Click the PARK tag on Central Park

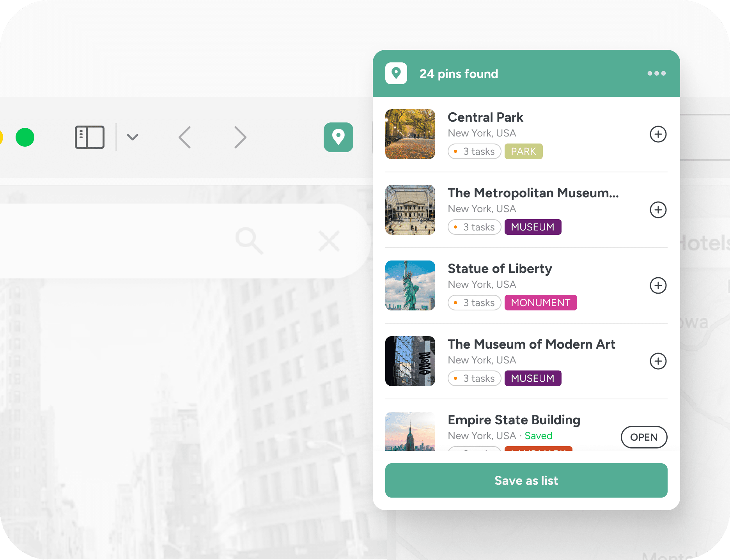click(524, 151)
